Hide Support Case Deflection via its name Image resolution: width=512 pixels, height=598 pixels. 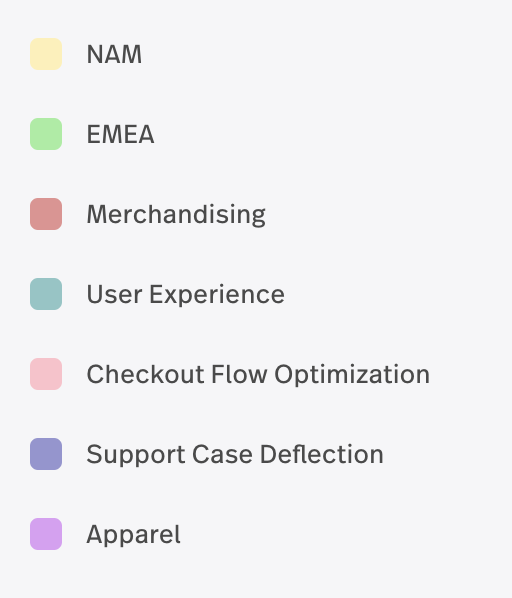235,455
